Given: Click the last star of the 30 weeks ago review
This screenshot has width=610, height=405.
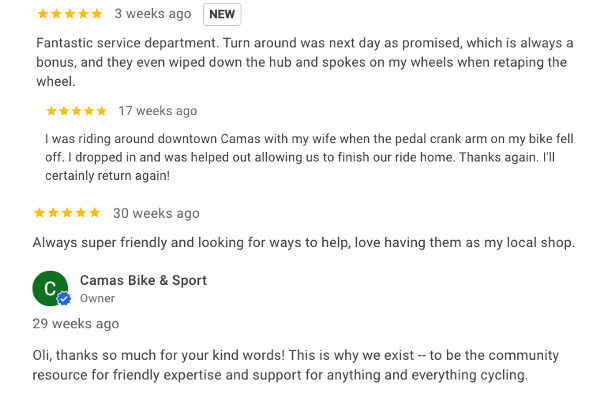Looking at the screenshot, I should (x=95, y=213).
